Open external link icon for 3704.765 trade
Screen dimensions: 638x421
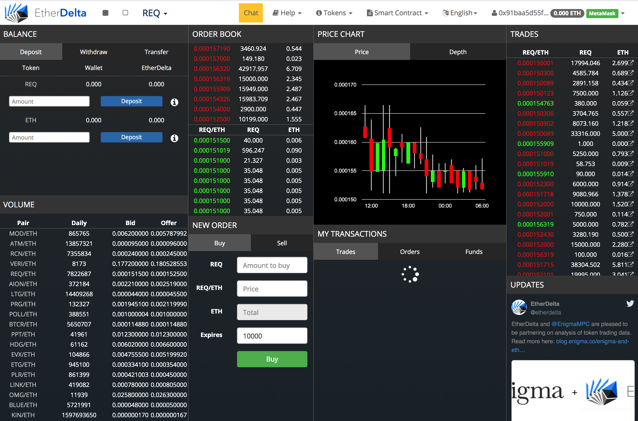point(631,113)
